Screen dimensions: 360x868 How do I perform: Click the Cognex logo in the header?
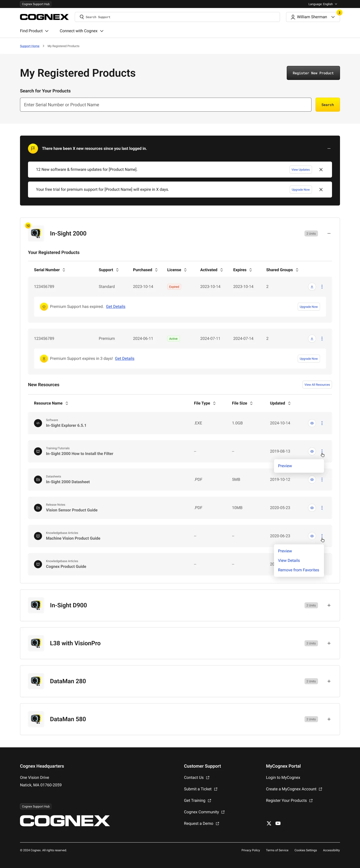point(44,17)
